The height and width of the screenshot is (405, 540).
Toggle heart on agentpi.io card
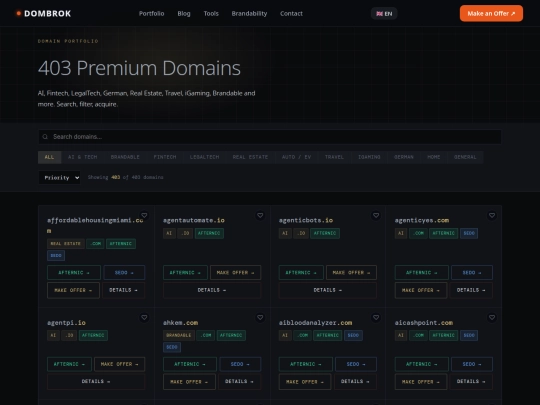tap(144, 317)
